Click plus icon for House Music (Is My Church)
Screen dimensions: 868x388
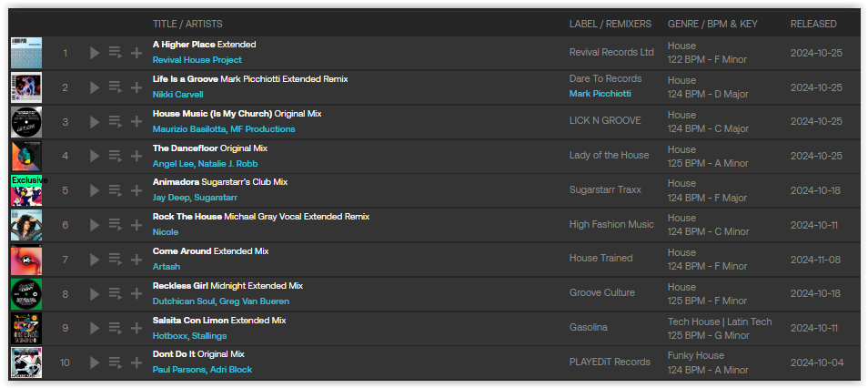pos(136,122)
